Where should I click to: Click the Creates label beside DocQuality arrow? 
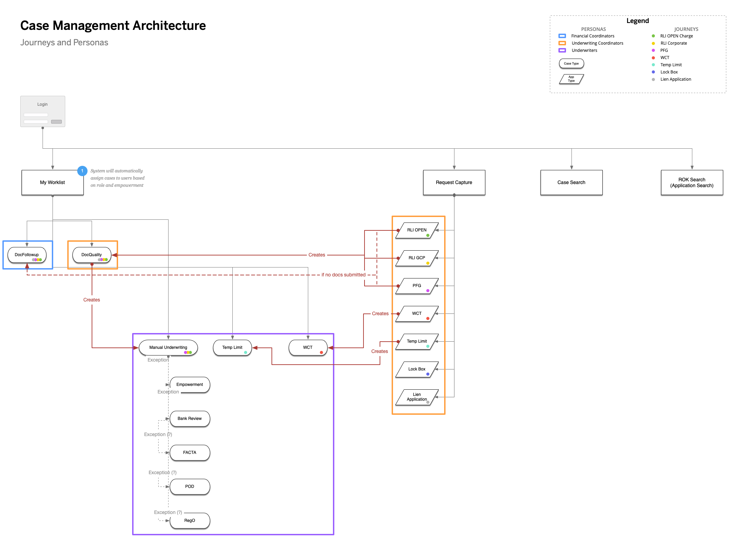point(316,255)
